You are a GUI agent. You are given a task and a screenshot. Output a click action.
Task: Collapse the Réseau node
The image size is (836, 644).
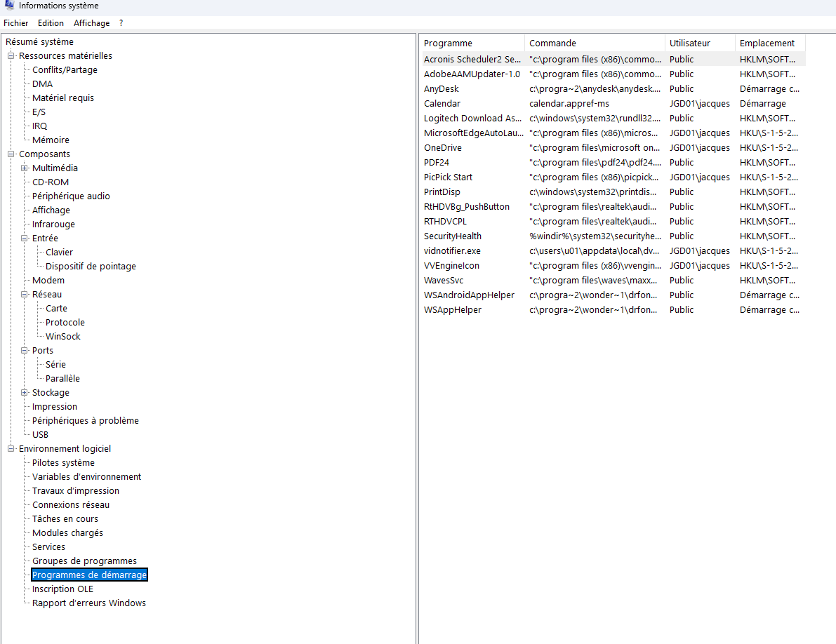tap(24, 294)
